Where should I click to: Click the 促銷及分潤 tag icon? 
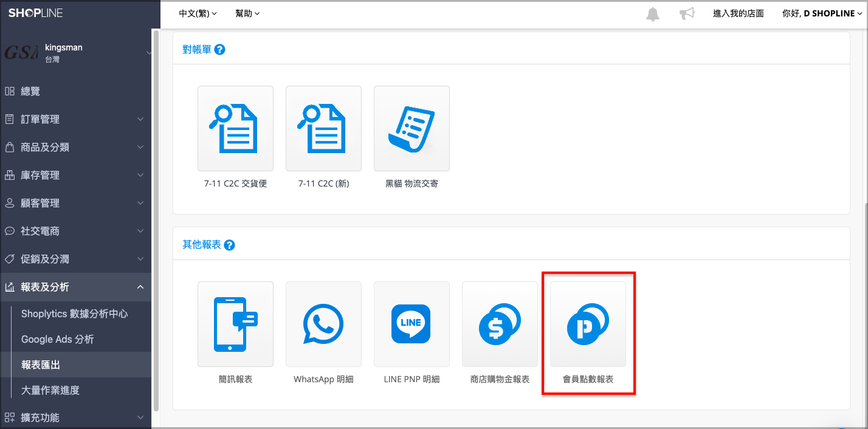coord(10,259)
